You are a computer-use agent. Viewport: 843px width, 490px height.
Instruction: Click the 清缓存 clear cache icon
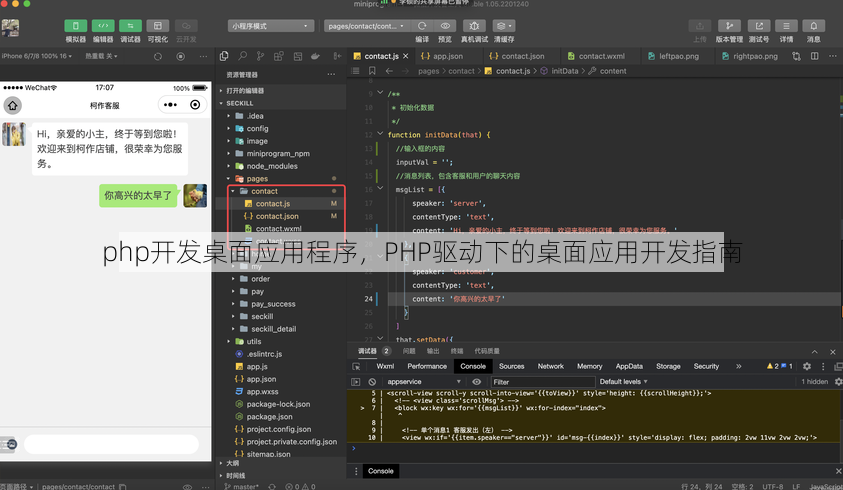click(x=504, y=26)
